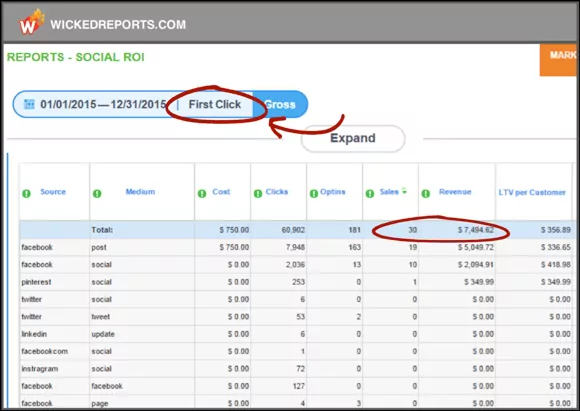
Task: Open the calendar icon beside the date range
Action: (x=29, y=104)
